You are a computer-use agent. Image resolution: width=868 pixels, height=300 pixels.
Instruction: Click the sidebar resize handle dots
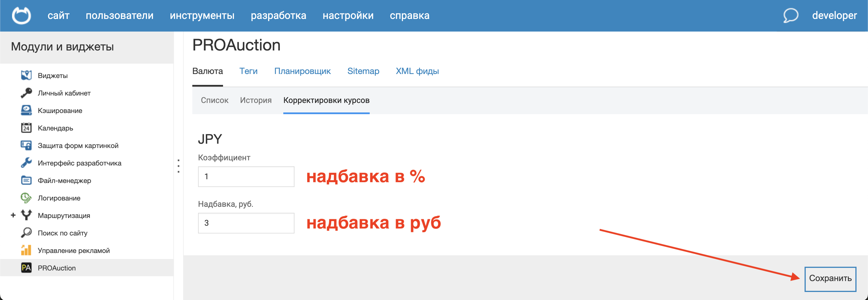[x=178, y=166]
